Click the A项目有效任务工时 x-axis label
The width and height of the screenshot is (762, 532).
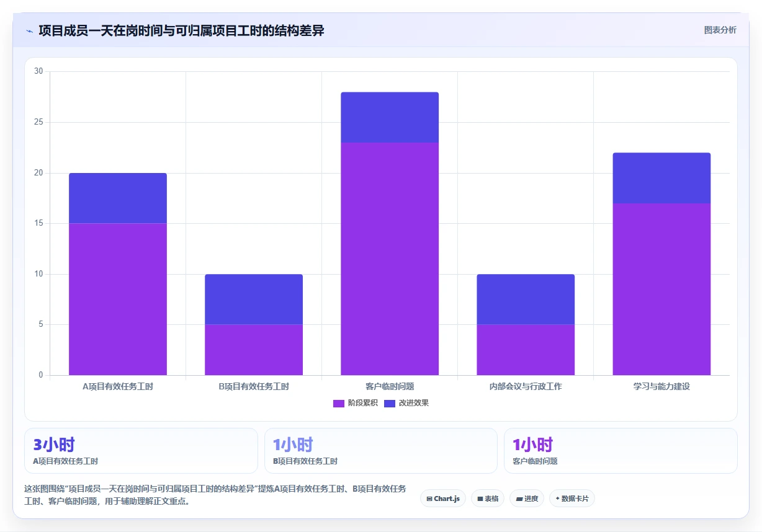118,386
